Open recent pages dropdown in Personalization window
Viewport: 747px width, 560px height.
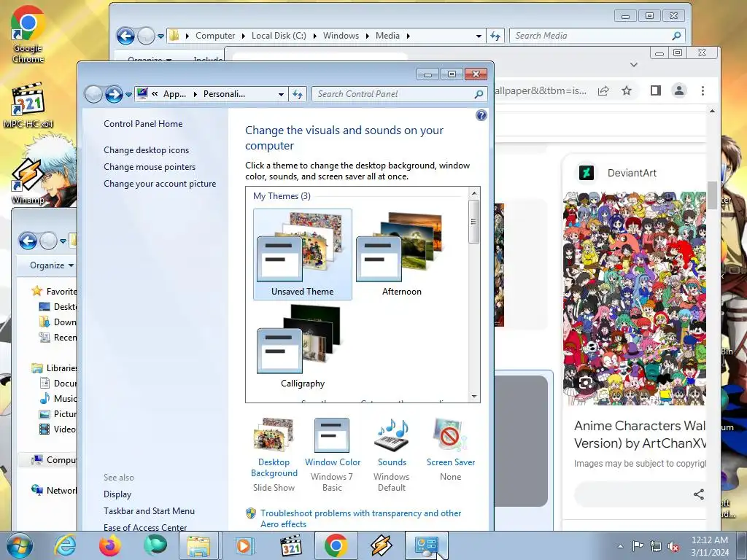[128, 94]
